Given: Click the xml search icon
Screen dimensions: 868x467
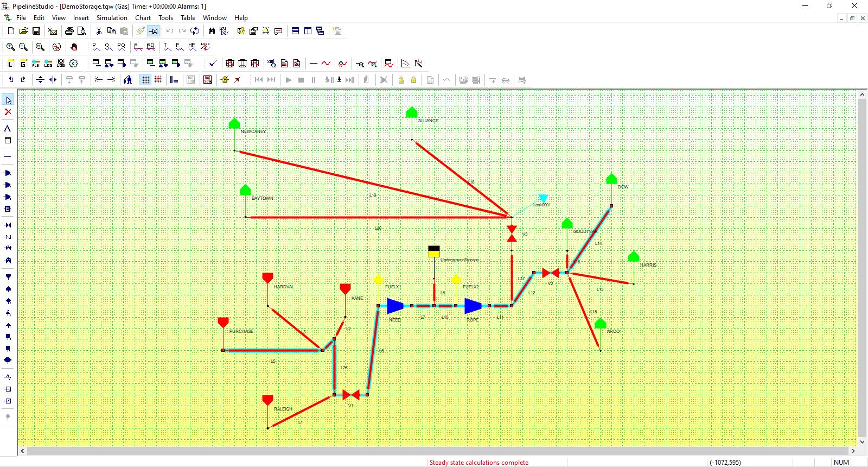Looking at the screenshot, I should [272, 64].
